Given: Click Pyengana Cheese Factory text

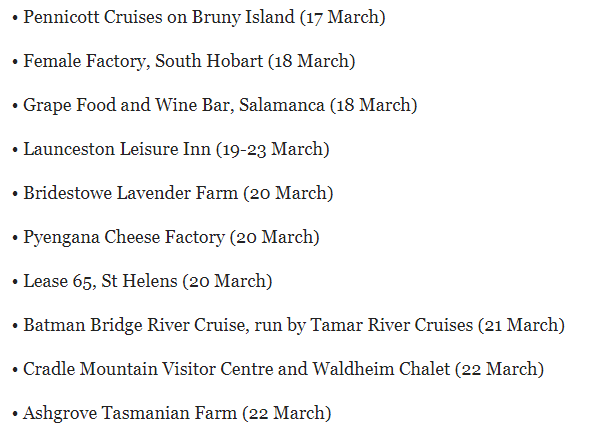Looking at the screenshot, I should coord(124,237).
